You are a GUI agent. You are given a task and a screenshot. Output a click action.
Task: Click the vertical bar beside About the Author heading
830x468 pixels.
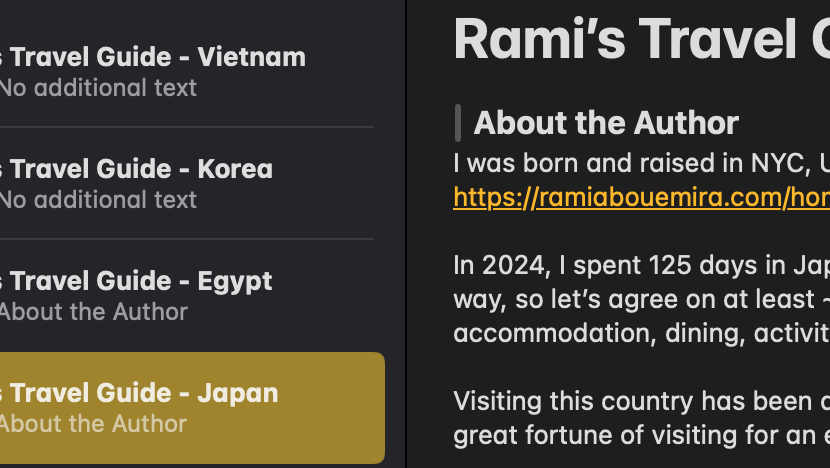[x=458, y=123]
